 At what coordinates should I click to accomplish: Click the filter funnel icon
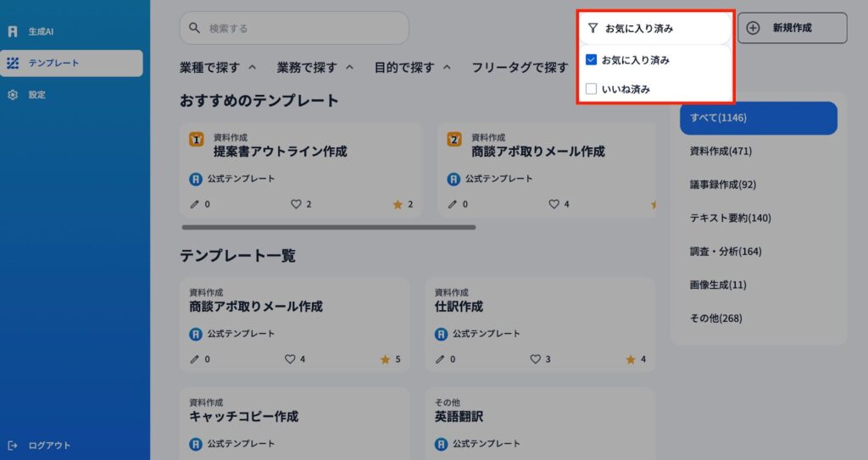(593, 28)
